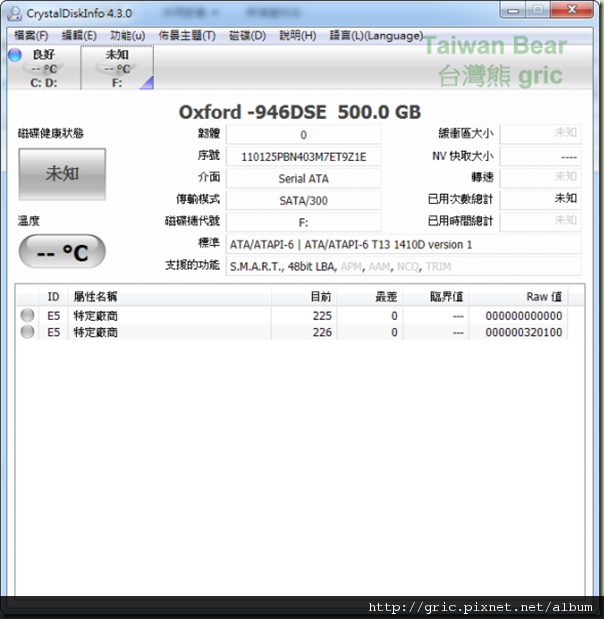Select the F: disk tab
Viewport: 604px width, 619px height.
pyautogui.click(x=117, y=68)
